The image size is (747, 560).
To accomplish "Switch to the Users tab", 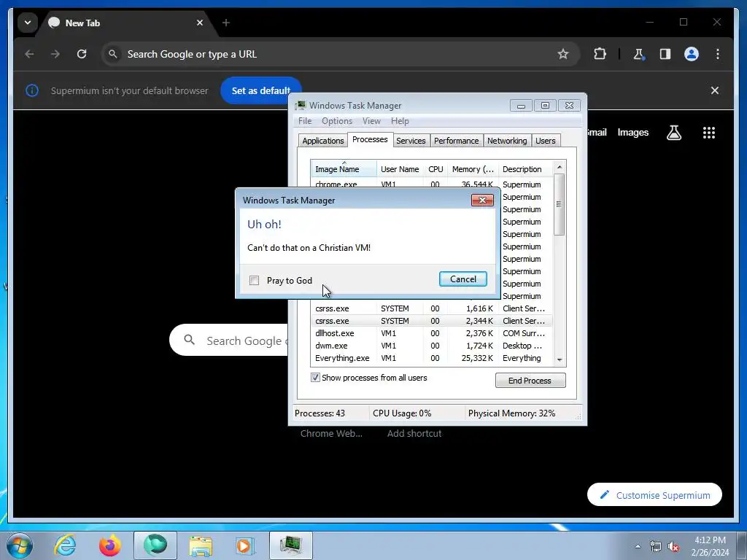I will point(546,141).
